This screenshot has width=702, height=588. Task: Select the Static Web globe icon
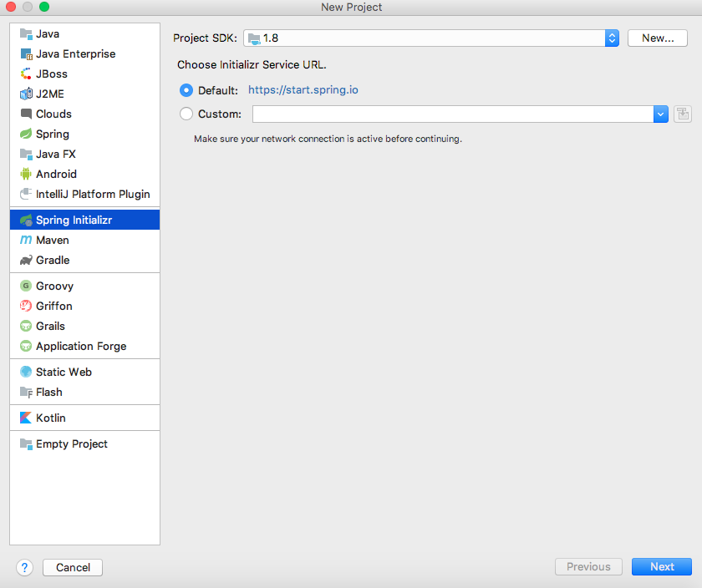pos(26,372)
